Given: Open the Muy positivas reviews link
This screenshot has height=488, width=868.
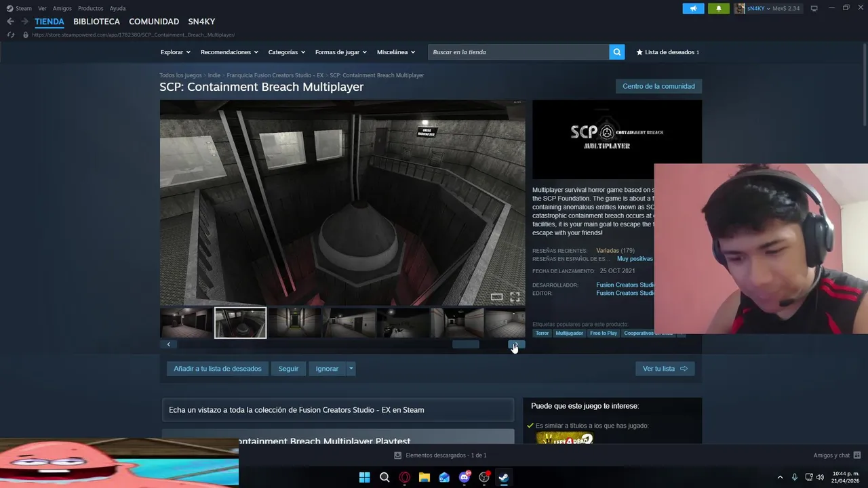Looking at the screenshot, I should tap(635, 259).
